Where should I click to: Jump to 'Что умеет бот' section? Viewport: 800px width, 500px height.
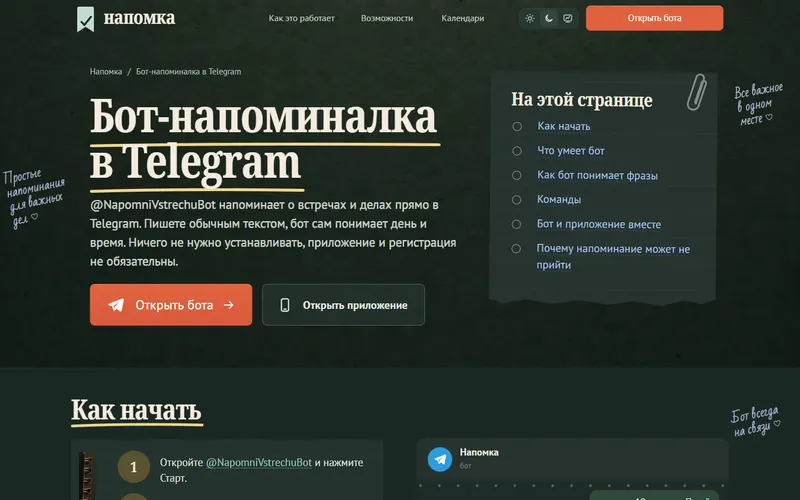pos(570,151)
